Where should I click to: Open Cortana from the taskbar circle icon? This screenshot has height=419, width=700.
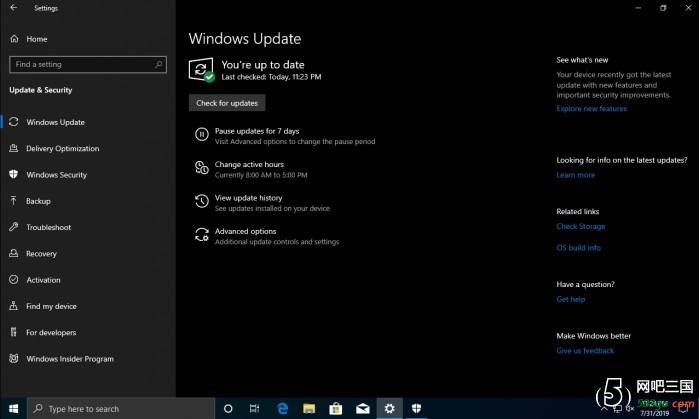tap(228, 408)
